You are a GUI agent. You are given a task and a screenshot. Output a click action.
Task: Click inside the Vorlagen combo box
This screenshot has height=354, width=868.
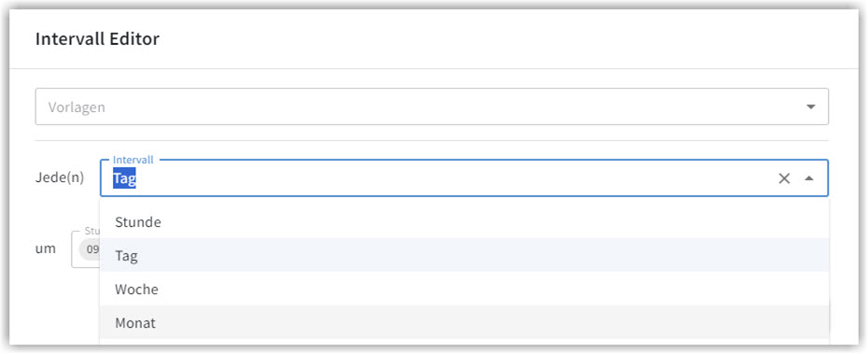click(432, 106)
